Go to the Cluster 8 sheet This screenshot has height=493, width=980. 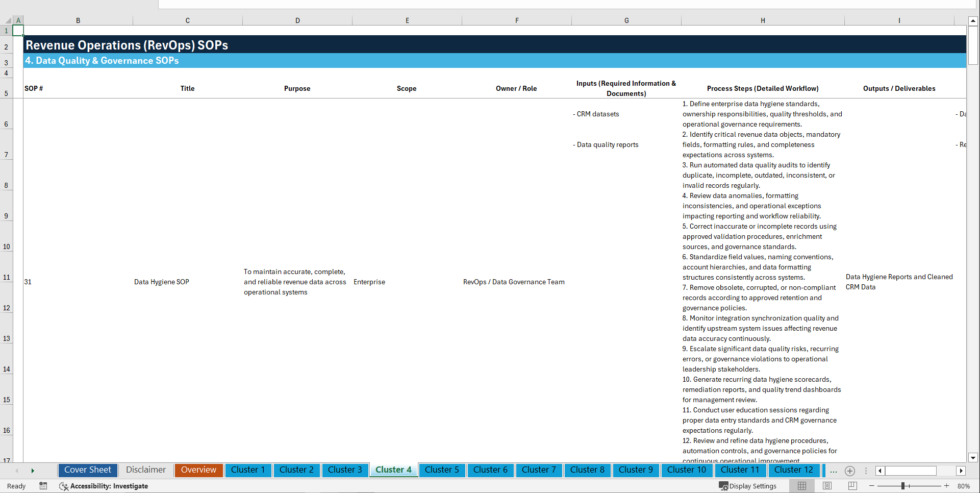point(587,470)
